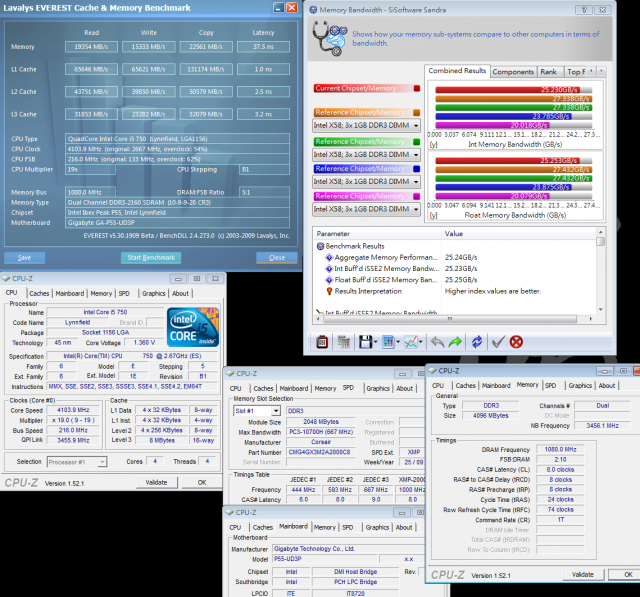Click the Memory Latency value 37.5 ns
Screen dimensions: 640x597
pyautogui.click(x=263, y=47)
